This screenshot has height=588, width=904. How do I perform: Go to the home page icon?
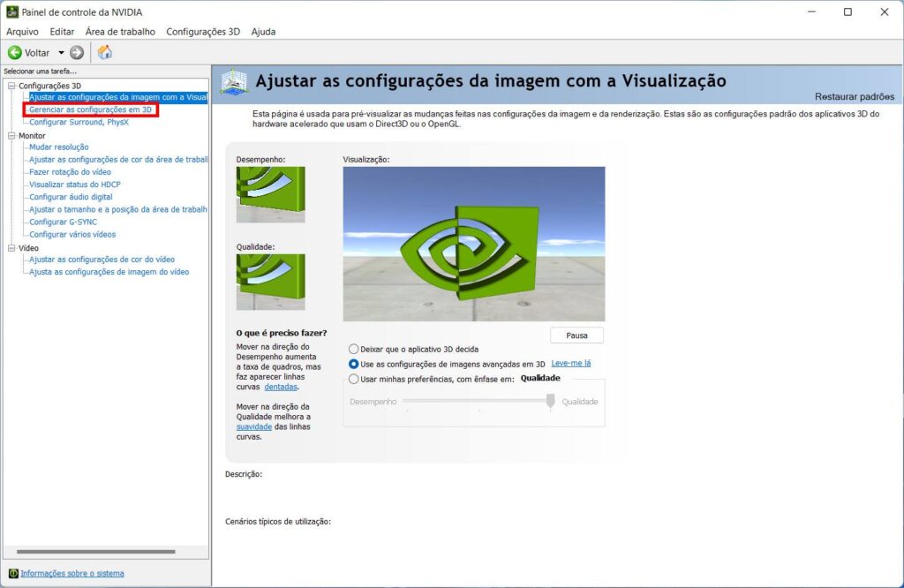click(x=105, y=52)
